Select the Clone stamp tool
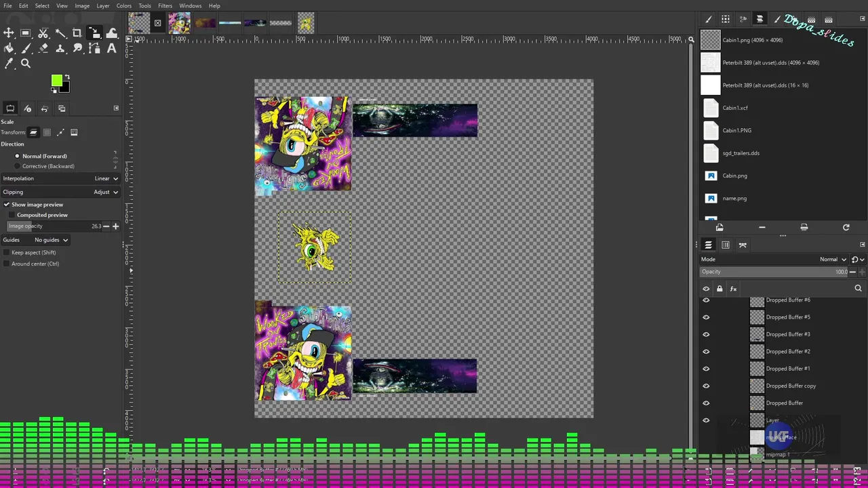 pyautogui.click(x=60, y=48)
